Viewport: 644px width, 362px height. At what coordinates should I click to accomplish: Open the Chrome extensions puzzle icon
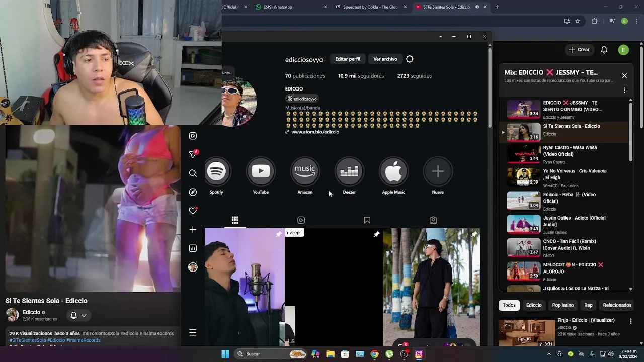(x=595, y=21)
